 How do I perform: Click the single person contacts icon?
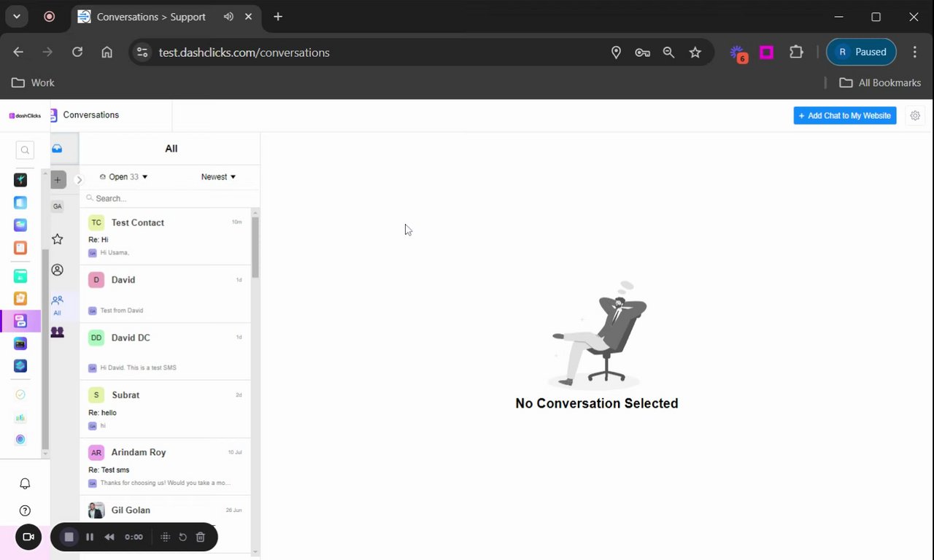tap(57, 270)
